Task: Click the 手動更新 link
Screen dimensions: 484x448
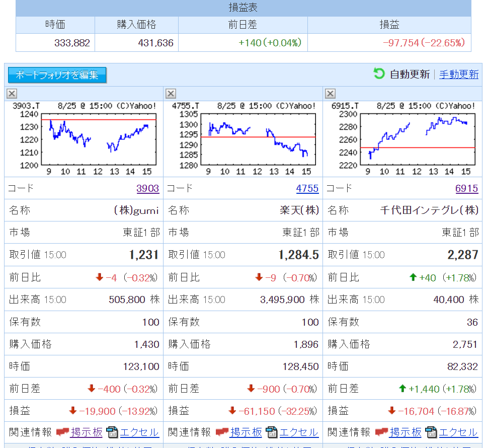Action: click(x=459, y=74)
